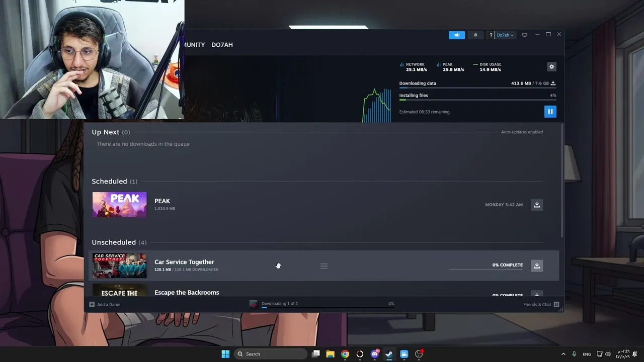Screen dimensions: 644x362
Task: Click the Scheduled (1) section header
Action: tap(114, 182)
